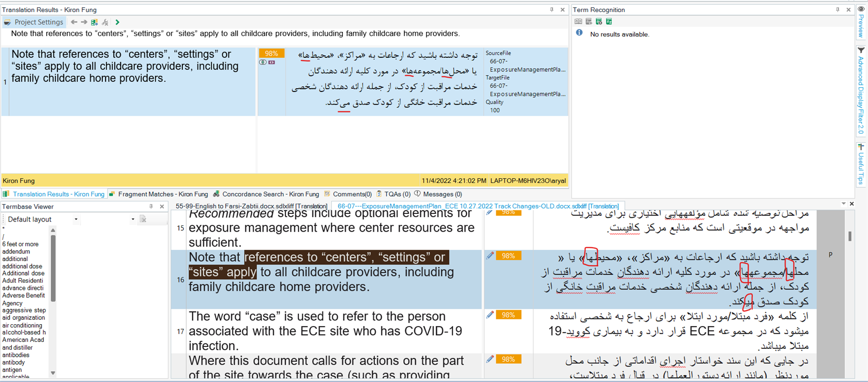
Task: Click source text of segment 17 about 'case'
Action: 325,331
